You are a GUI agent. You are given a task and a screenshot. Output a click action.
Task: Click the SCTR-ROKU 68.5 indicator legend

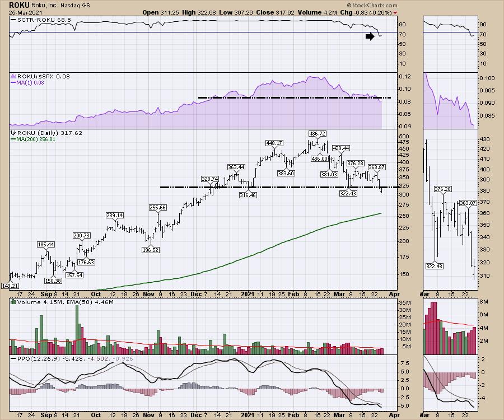41,20
